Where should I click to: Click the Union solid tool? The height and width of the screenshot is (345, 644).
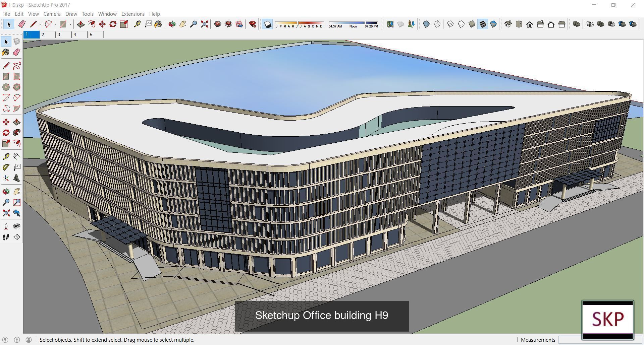(x=601, y=24)
